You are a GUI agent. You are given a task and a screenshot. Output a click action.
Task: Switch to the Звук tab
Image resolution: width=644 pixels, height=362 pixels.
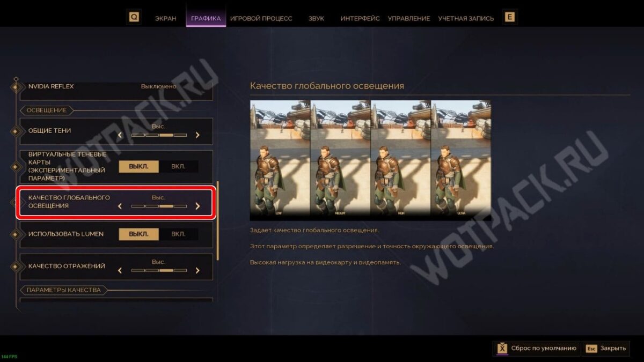tap(316, 18)
